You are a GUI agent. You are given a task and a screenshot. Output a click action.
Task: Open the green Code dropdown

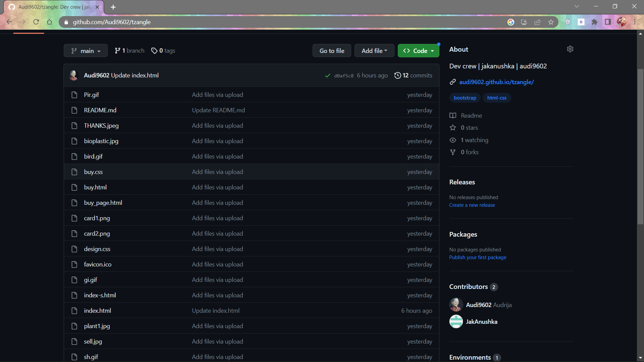tap(418, 51)
